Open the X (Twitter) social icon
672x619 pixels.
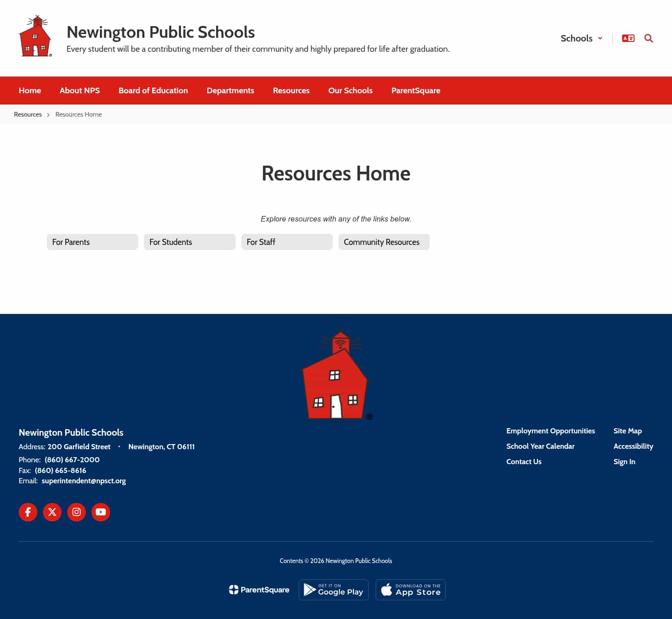52,512
